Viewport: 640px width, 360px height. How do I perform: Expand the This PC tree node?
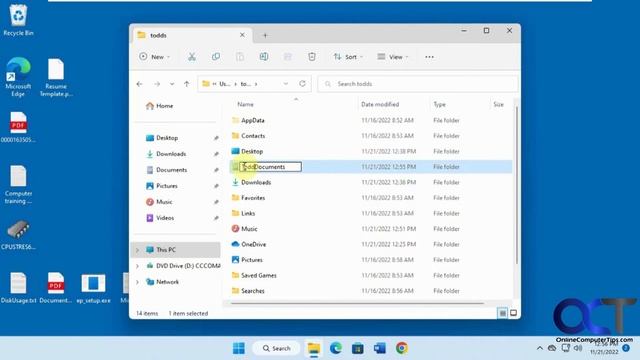pos(138,250)
